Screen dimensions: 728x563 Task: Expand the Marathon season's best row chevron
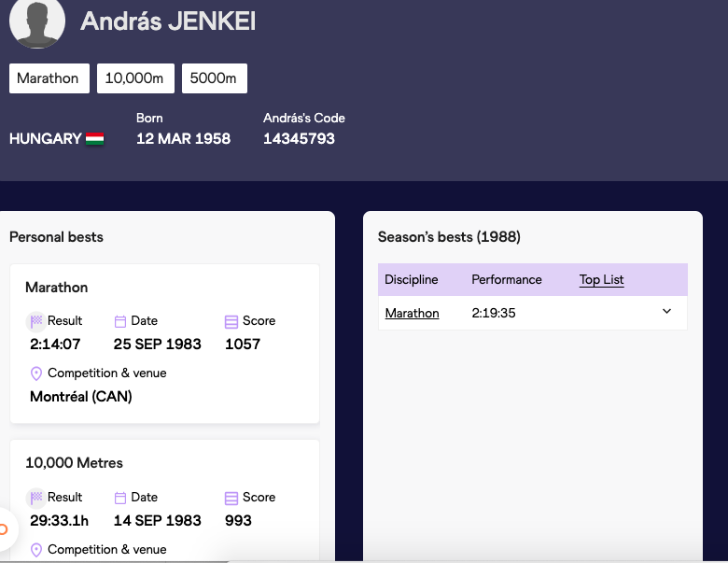point(666,312)
